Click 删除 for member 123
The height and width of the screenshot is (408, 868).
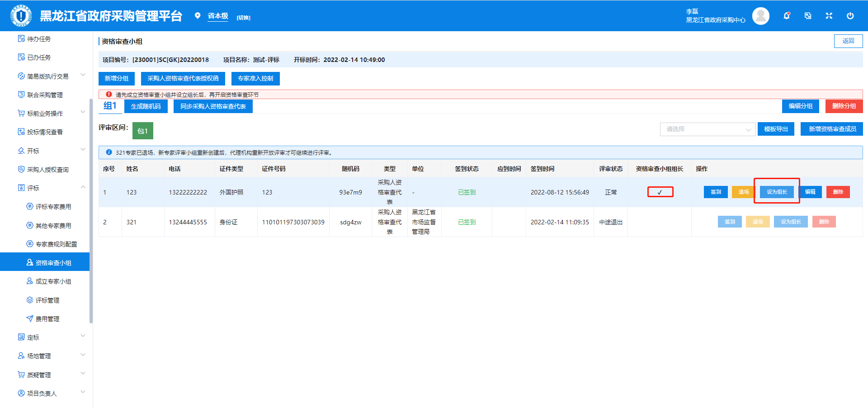838,192
